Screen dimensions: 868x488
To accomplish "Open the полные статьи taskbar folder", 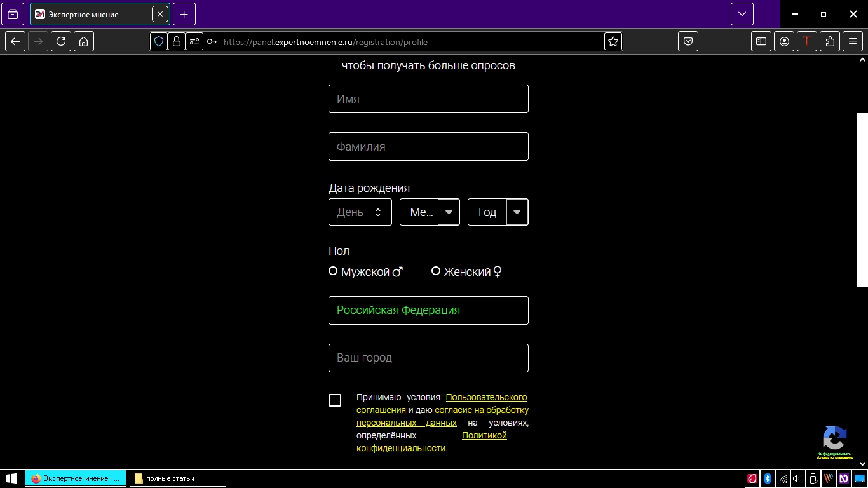I will coord(177,478).
